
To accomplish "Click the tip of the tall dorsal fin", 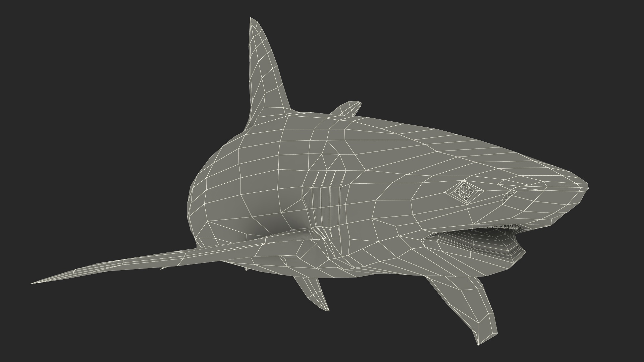I will click(x=252, y=19).
